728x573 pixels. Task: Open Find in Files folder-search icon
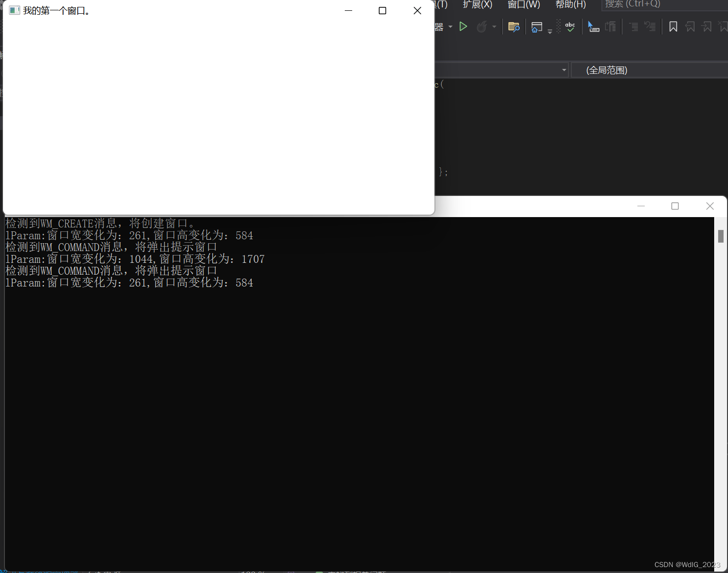[514, 27]
